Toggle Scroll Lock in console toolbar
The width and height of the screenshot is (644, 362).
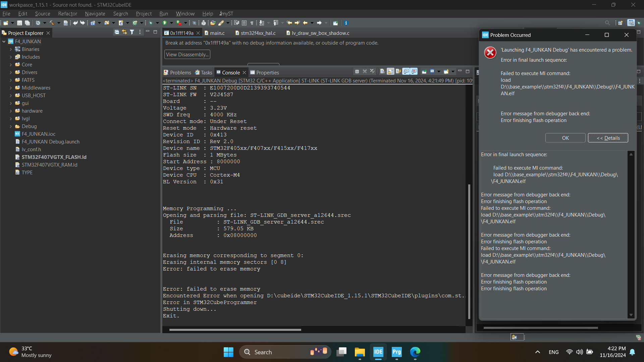coord(390,71)
